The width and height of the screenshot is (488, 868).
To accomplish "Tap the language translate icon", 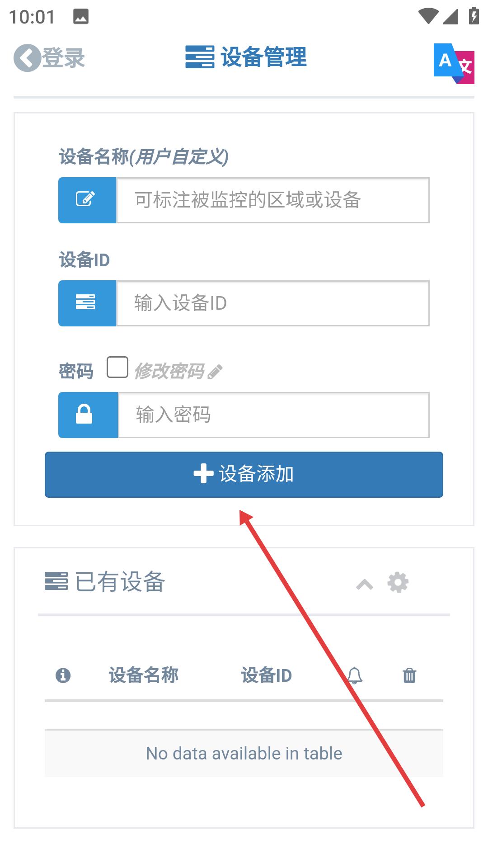I will 454,63.
